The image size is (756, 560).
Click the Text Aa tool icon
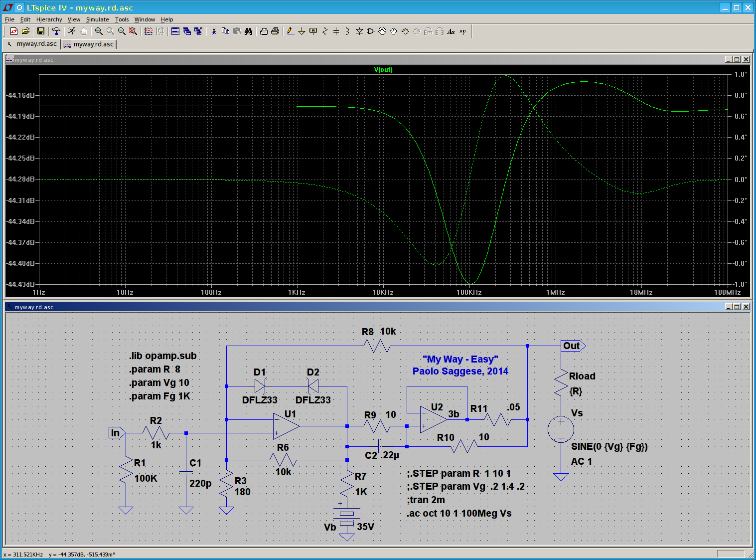click(x=451, y=31)
